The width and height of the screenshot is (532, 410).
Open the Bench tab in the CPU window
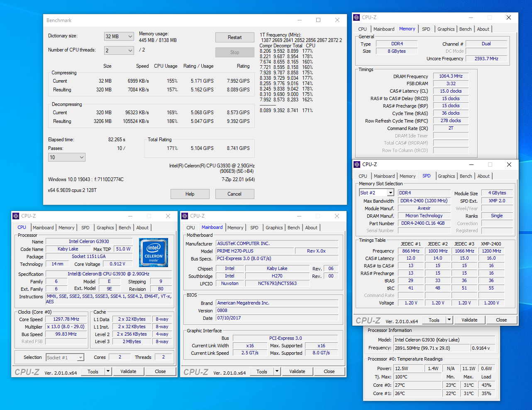(x=125, y=228)
